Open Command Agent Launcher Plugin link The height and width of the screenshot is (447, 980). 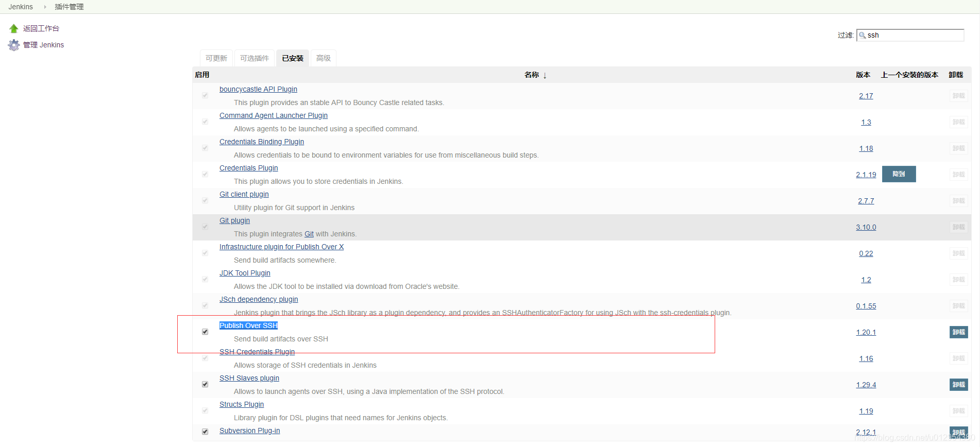[x=274, y=115]
